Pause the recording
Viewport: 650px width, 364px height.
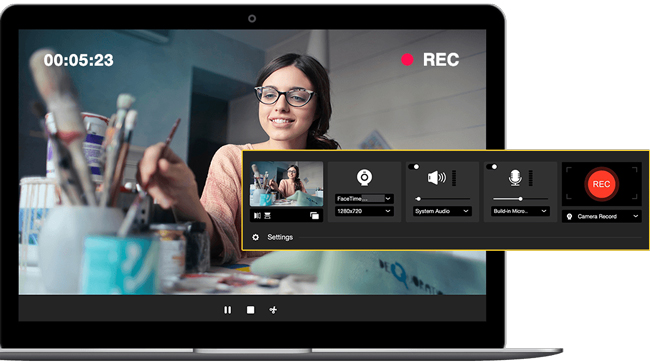click(228, 310)
